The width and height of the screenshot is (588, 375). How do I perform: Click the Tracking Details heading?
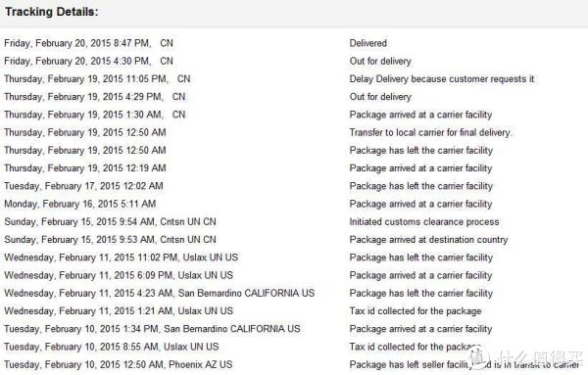pyautogui.click(x=51, y=12)
